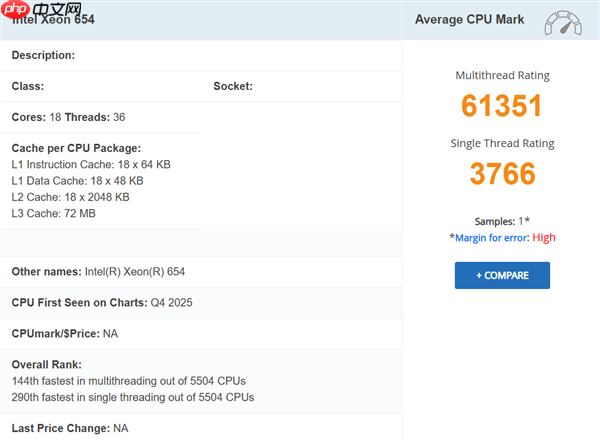This screenshot has height=440, width=600.
Task: Click the Other names row
Action: (x=98, y=272)
